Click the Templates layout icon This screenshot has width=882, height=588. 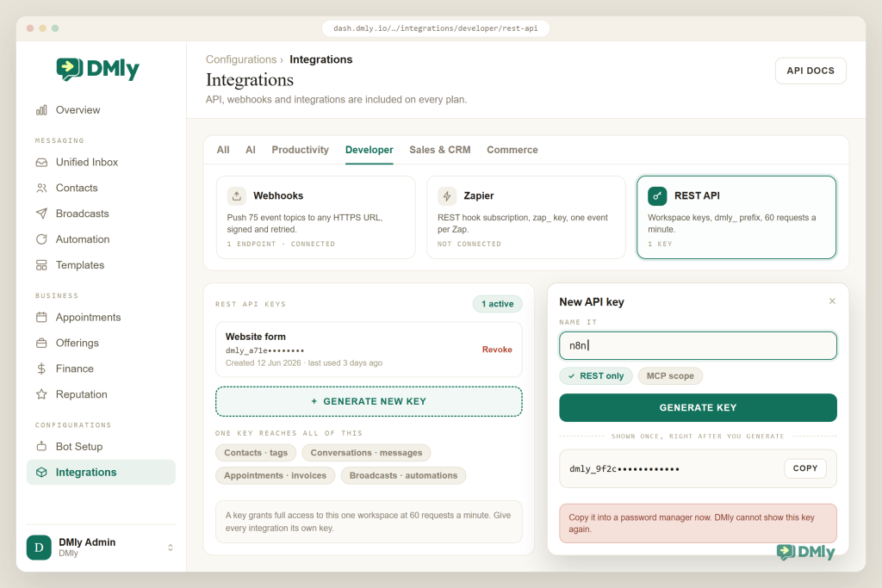41,265
